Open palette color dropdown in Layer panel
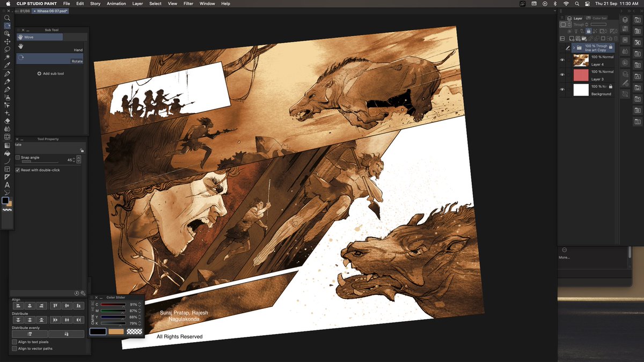 click(x=566, y=25)
